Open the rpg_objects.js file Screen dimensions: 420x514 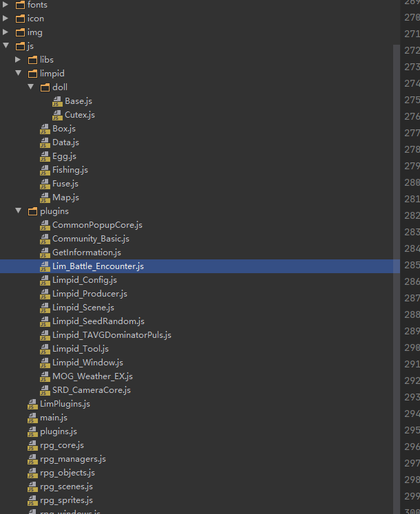pyautogui.click(x=67, y=473)
